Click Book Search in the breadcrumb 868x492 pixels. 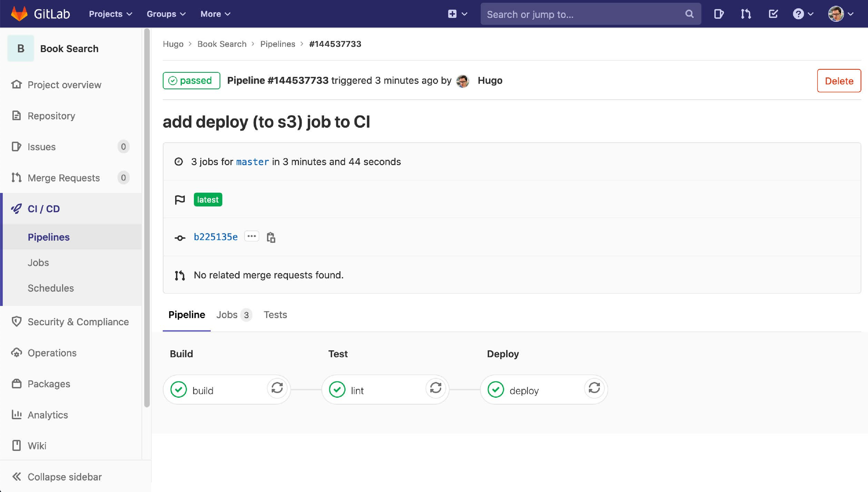(222, 44)
